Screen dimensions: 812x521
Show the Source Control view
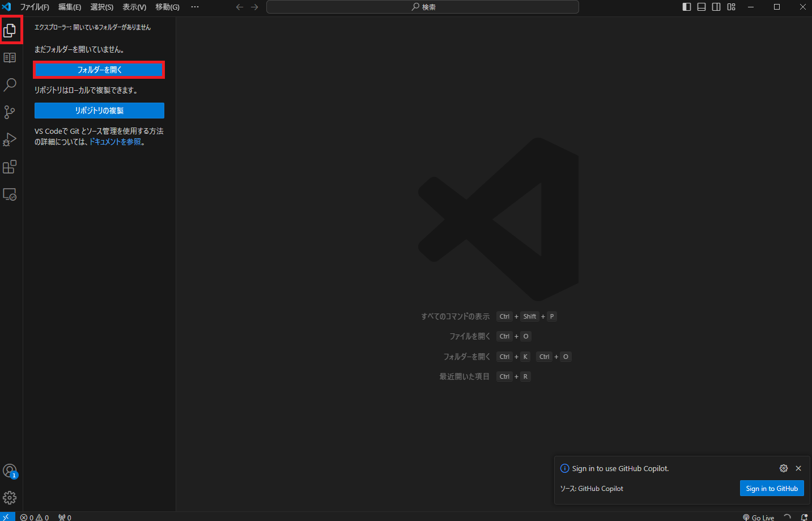coord(10,112)
